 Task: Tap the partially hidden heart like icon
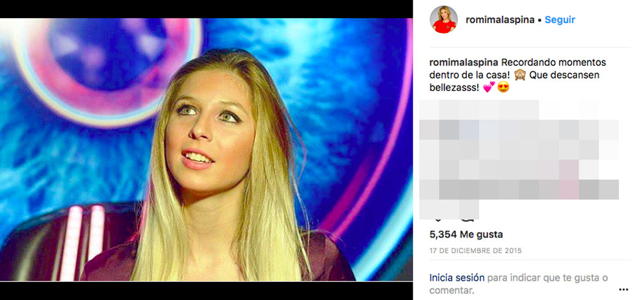pos(438,218)
